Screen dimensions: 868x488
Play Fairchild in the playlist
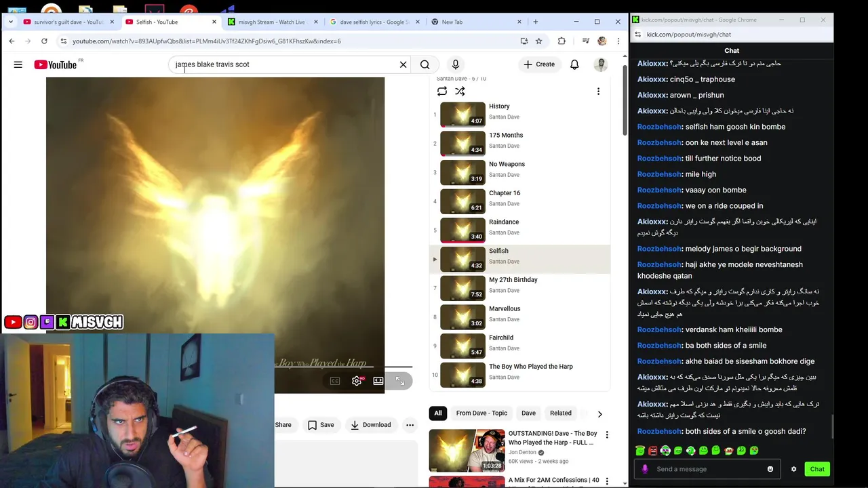coord(519,346)
